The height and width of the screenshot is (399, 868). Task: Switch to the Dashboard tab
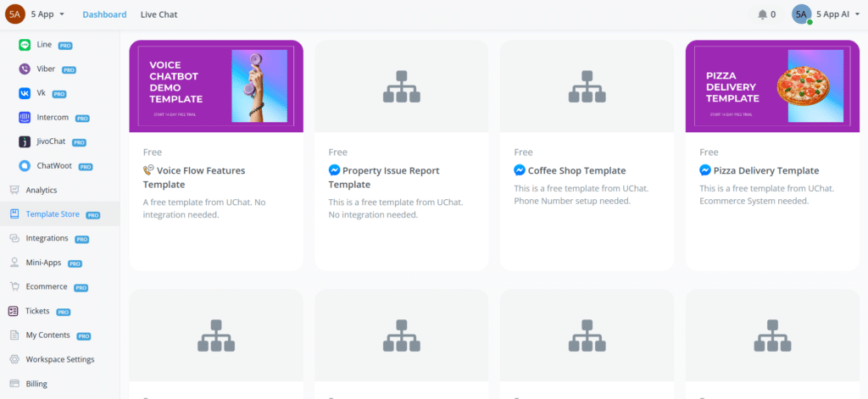point(105,14)
